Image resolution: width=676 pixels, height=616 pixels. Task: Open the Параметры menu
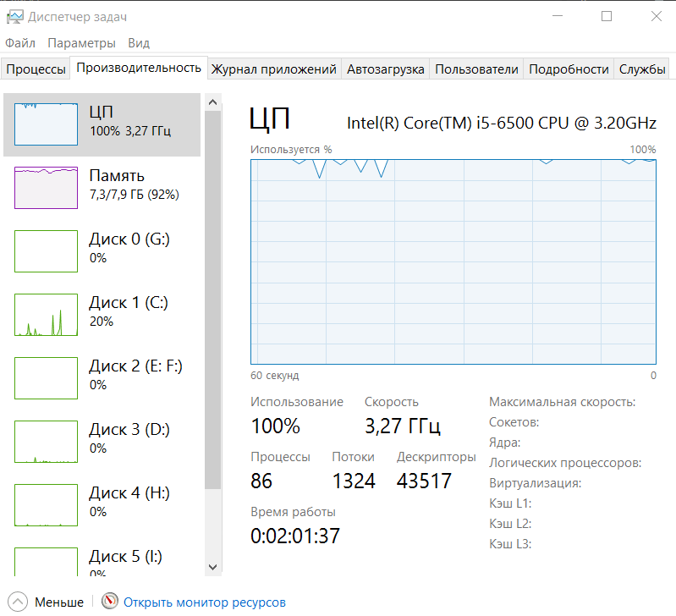tap(81, 43)
